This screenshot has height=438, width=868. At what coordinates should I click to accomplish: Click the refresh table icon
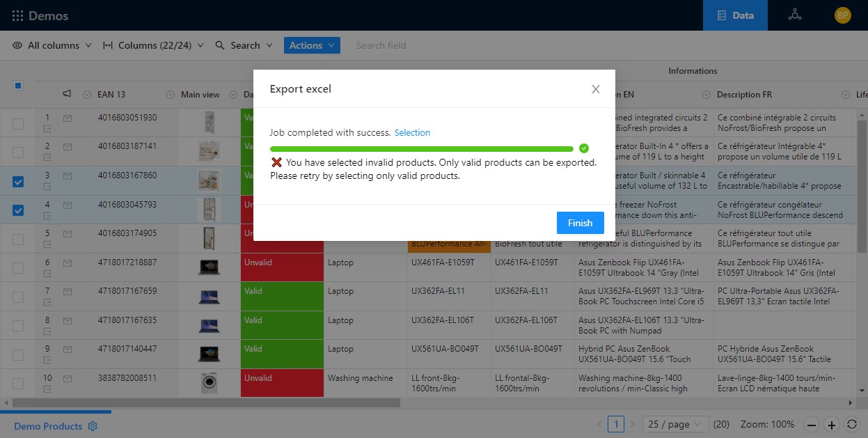pos(851,425)
